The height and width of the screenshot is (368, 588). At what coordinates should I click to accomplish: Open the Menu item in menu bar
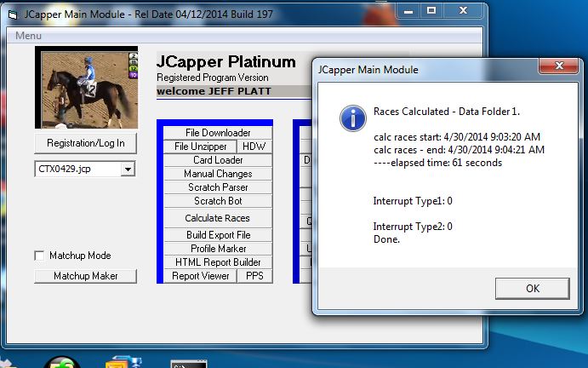point(28,36)
